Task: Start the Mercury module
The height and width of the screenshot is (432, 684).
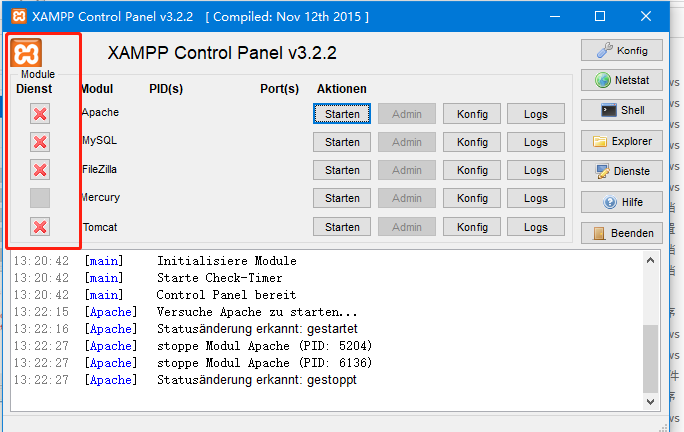Action: [342, 198]
